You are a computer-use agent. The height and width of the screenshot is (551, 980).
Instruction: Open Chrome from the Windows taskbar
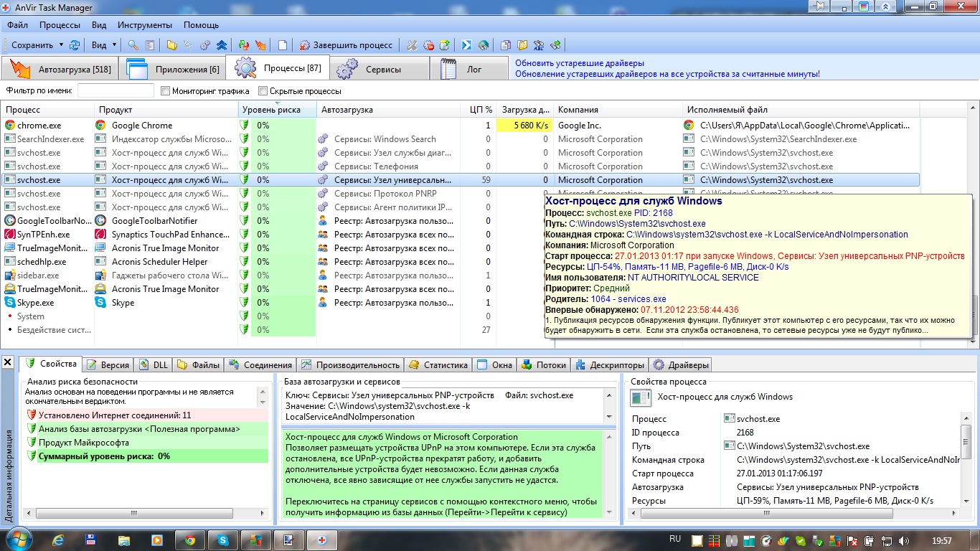click(190, 540)
